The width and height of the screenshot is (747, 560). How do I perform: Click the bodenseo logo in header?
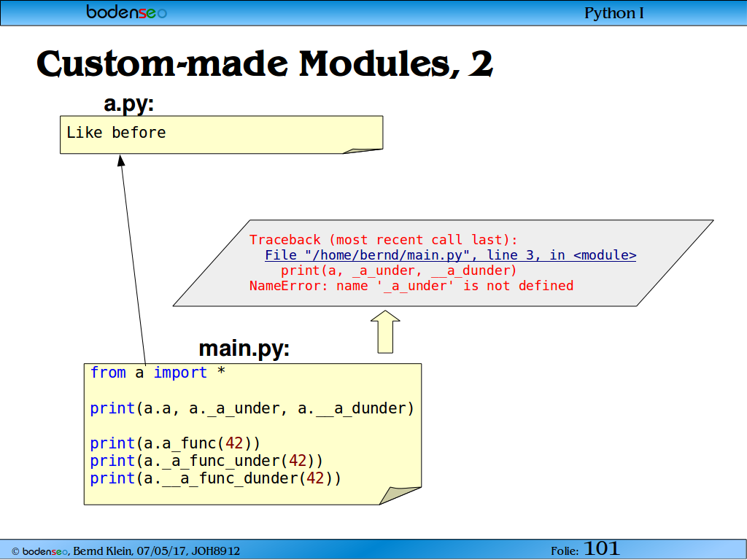126,12
